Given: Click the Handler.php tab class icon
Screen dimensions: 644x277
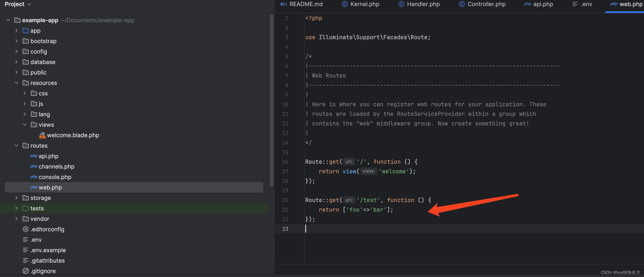Looking at the screenshot, I should tap(401, 4).
